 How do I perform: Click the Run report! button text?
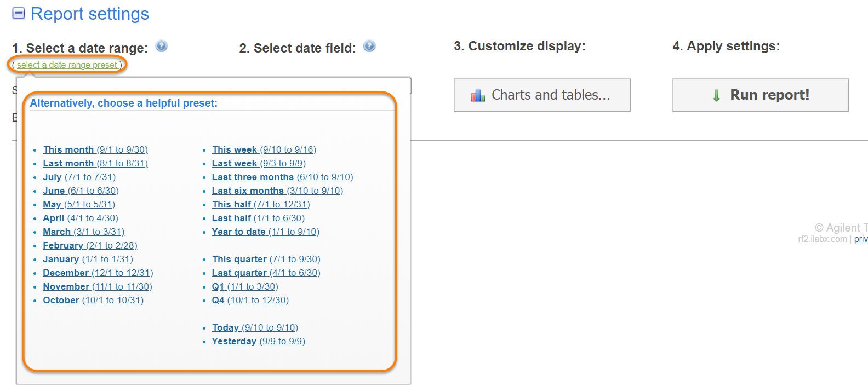pos(769,95)
